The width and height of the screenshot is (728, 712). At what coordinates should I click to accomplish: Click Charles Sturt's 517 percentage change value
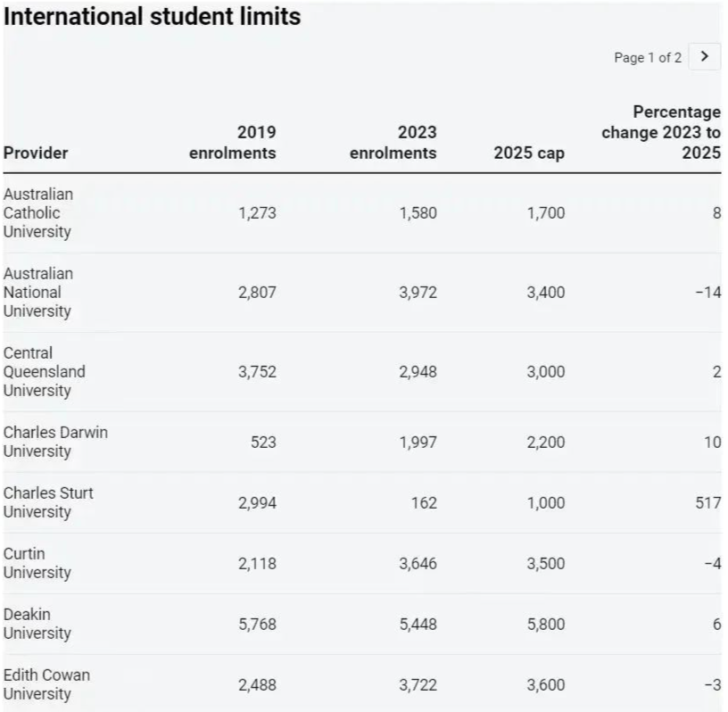708,502
